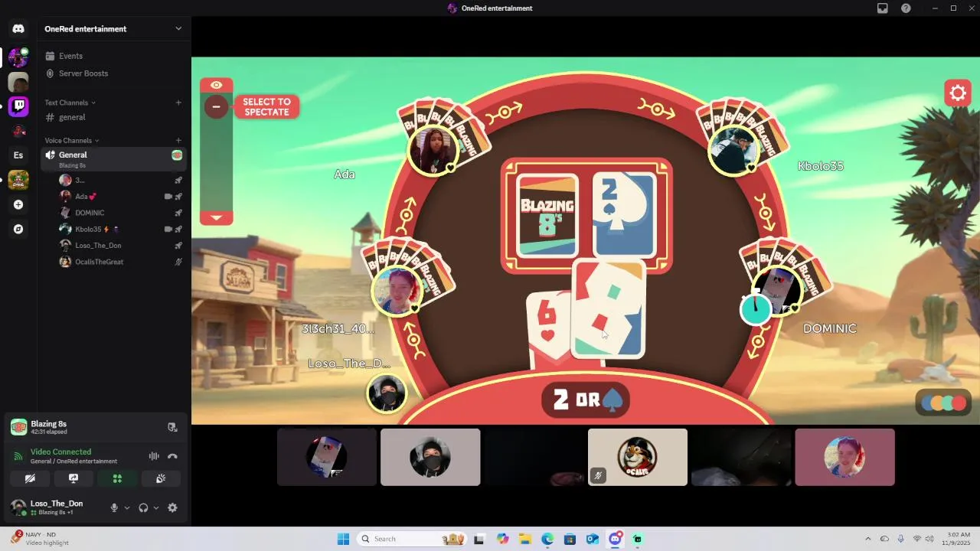
Task: Click the Select to Spectate button
Action: pos(266,107)
